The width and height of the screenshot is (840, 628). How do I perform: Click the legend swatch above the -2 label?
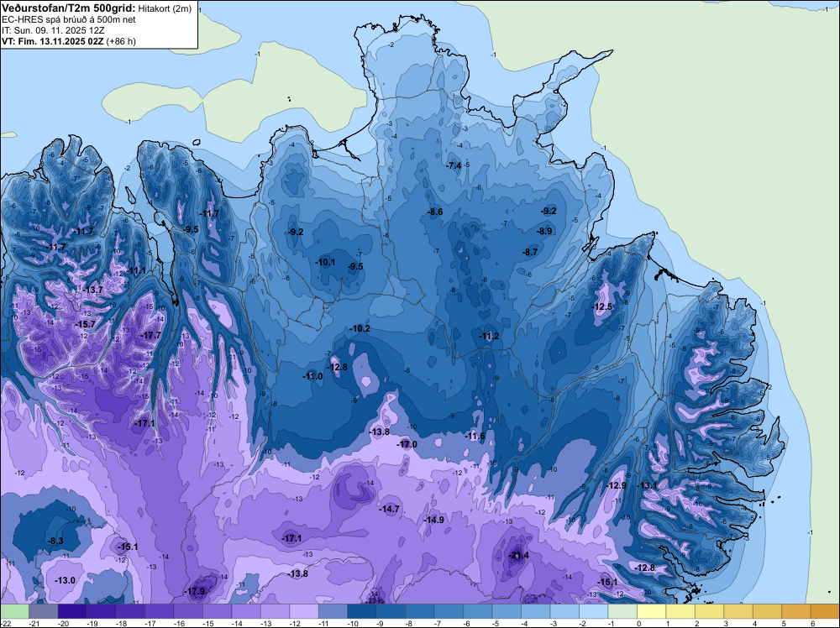tap(594, 611)
